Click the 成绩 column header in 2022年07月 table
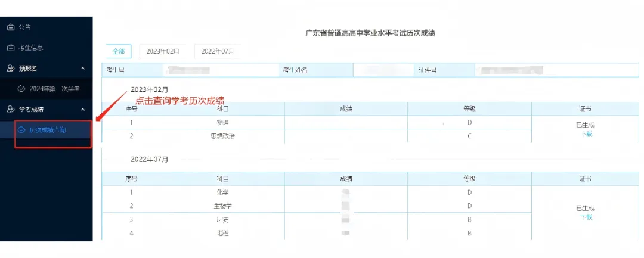The image size is (644, 258). coord(346,179)
